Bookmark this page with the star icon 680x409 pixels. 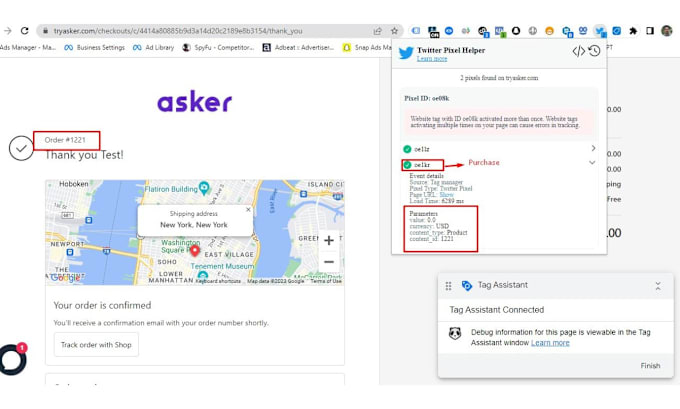point(394,31)
